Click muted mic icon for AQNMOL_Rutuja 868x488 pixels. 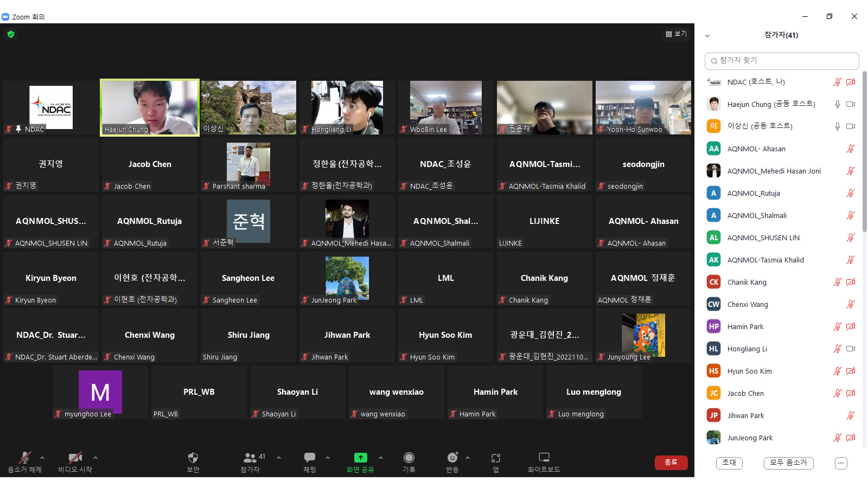(x=851, y=193)
